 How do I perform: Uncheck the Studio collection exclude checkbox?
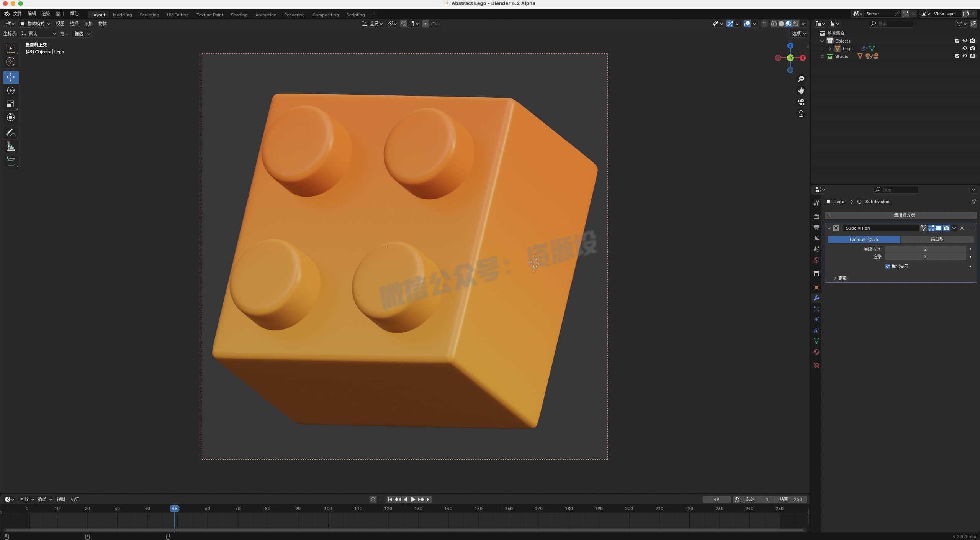[957, 56]
